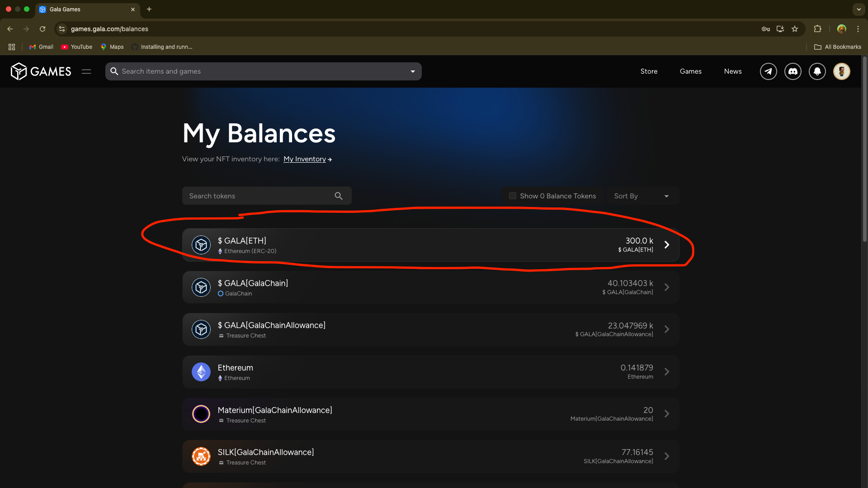Image resolution: width=868 pixels, height=488 pixels.
Task: Expand $GALA[ETH] row chevron
Action: pos(667,245)
